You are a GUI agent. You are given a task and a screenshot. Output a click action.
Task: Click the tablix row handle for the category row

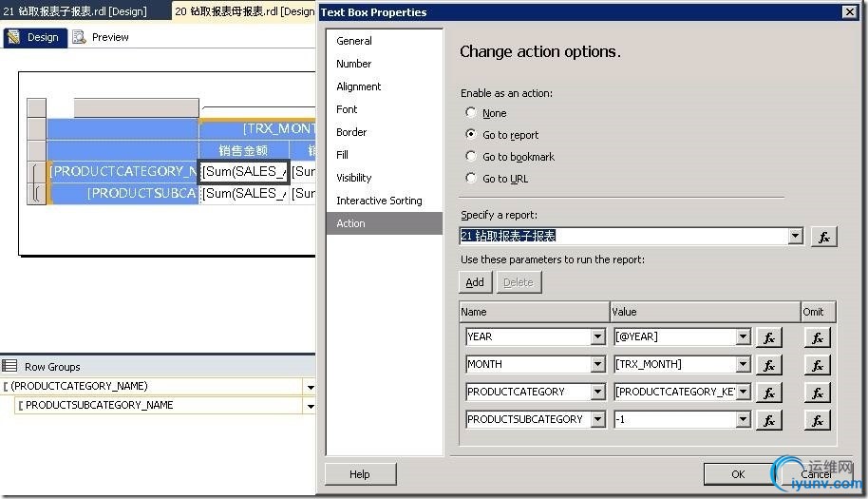(x=36, y=172)
